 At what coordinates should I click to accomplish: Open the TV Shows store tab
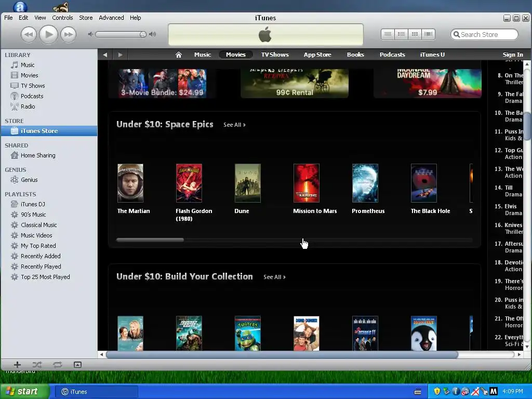(x=275, y=55)
